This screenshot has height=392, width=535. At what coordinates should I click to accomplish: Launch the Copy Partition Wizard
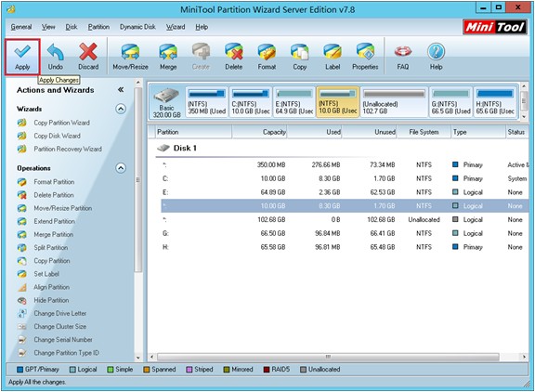tap(61, 123)
